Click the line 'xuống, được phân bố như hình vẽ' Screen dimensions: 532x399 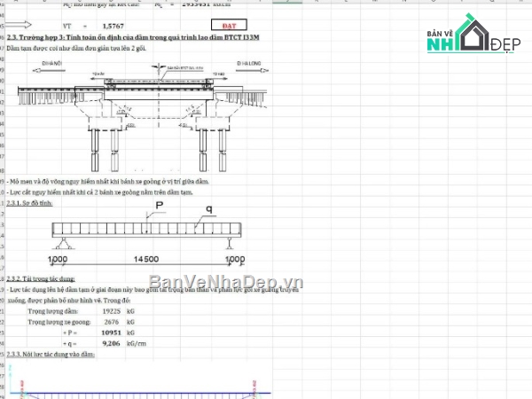(x=69, y=301)
